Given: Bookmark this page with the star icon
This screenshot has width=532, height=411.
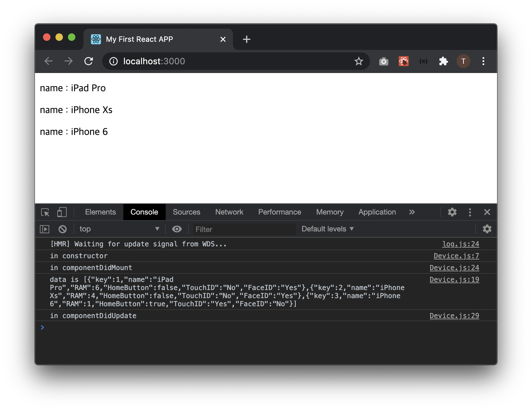Looking at the screenshot, I should [x=359, y=61].
